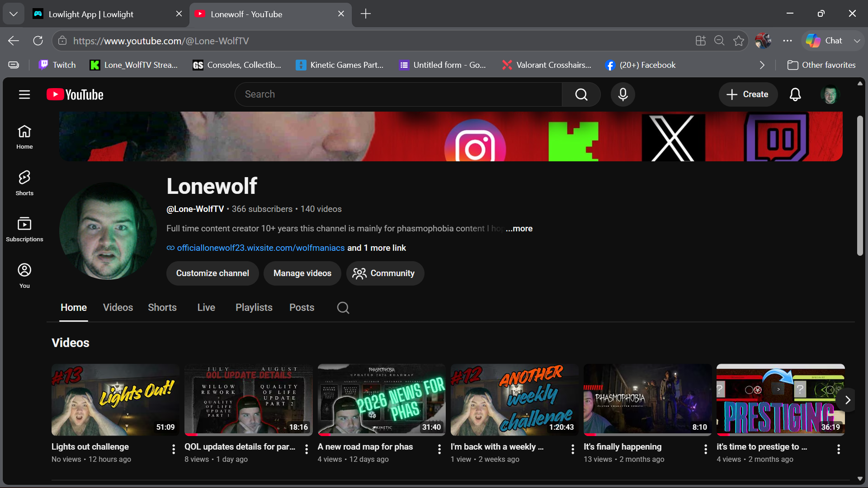The width and height of the screenshot is (868, 488).
Task: Click the Lonewolf channel profile picture
Action: pyautogui.click(x=108, y=231)
